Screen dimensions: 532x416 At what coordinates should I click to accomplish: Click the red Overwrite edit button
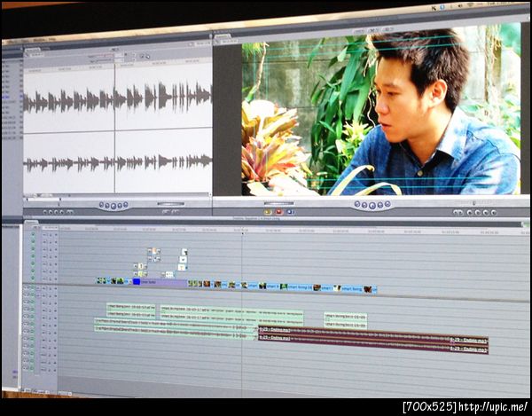click(279, 212)
